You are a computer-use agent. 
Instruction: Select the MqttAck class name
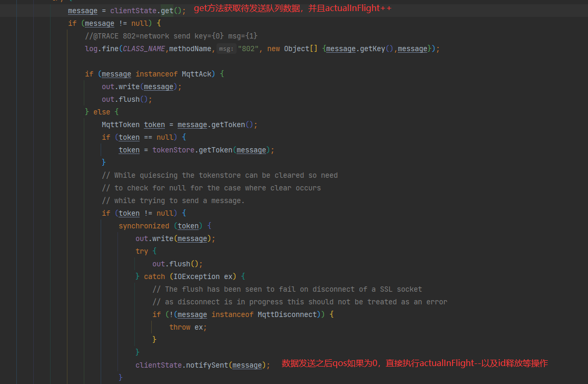(197, 74)
